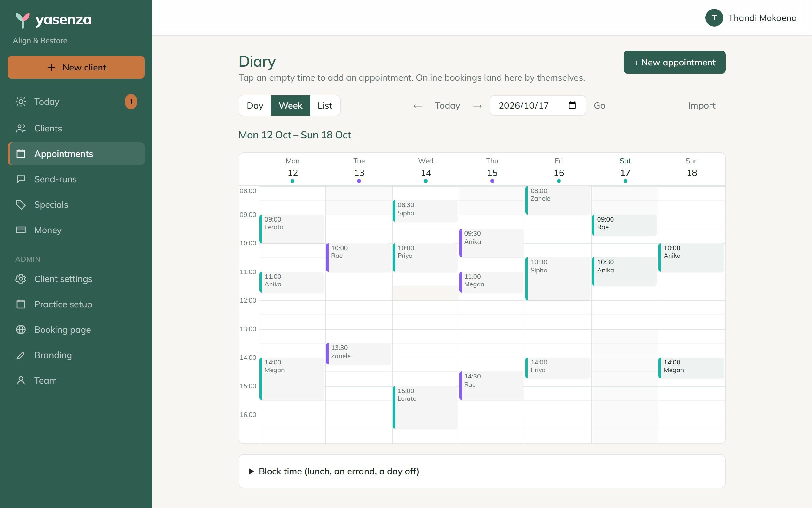Open the Today notification badge

click(131, 102)
